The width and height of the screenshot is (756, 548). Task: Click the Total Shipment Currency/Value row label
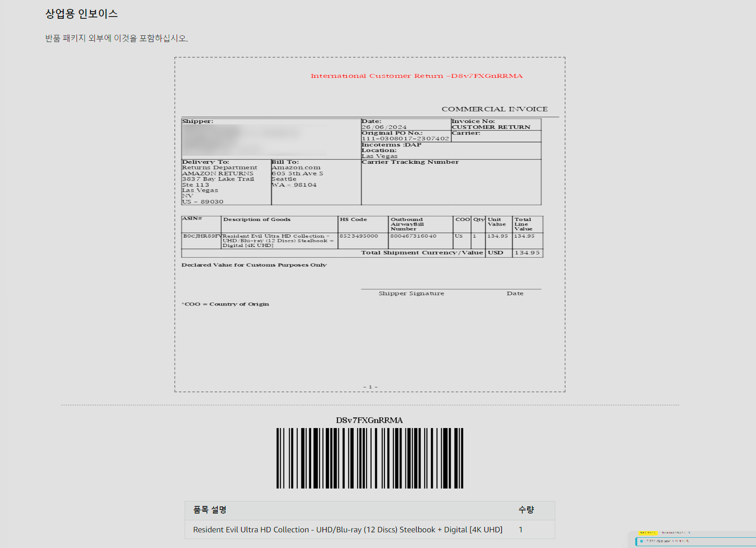pos(422,253)
